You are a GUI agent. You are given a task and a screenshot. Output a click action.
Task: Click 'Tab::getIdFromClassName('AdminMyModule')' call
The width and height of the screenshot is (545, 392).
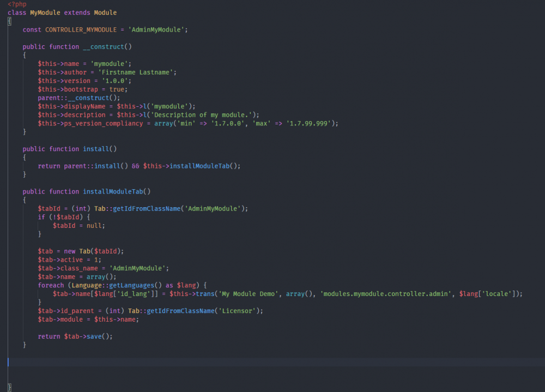point(169,209)
